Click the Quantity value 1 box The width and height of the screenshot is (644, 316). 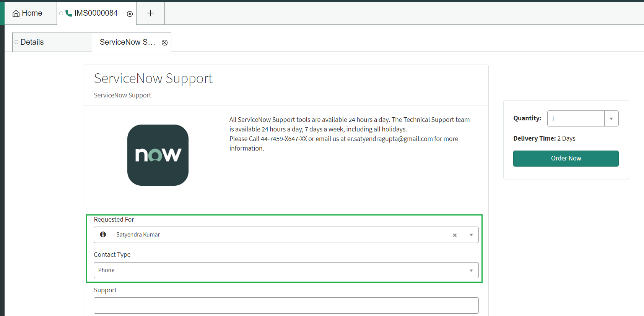coord(576,118)
